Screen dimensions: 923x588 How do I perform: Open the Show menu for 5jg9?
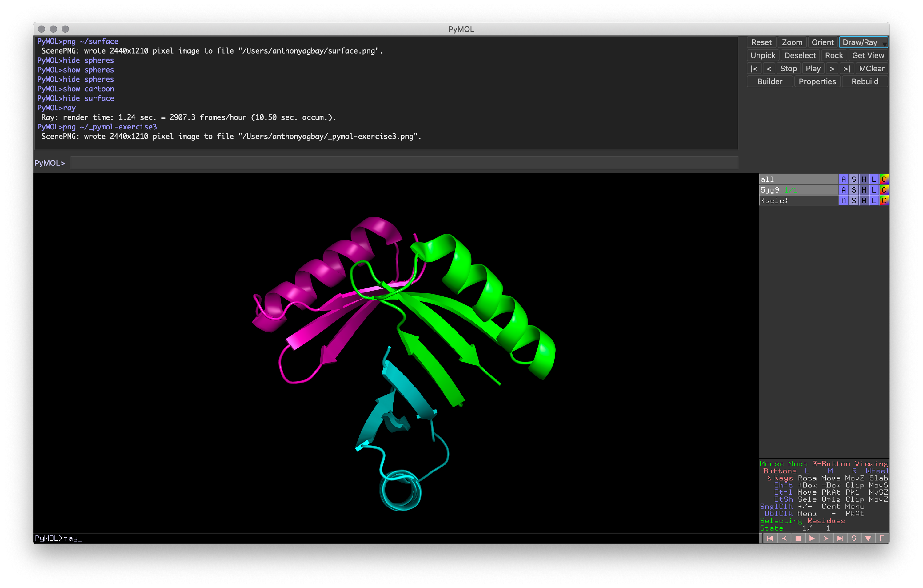[x=854, y=190]
